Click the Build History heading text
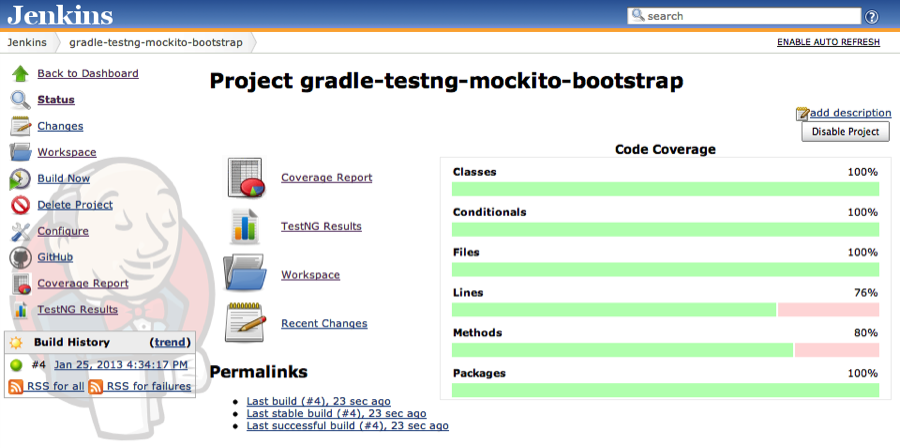The image size is (900, 448). (x=71, y=342)
